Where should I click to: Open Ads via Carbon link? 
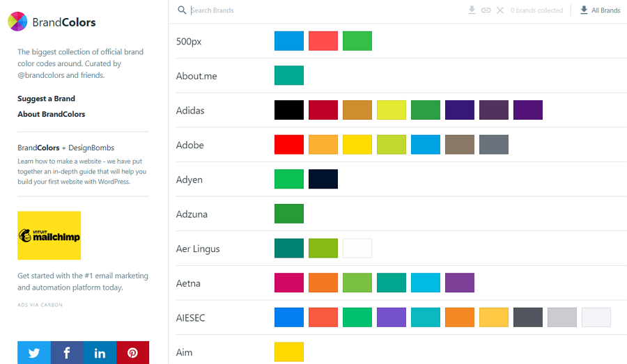click(40, 305)
